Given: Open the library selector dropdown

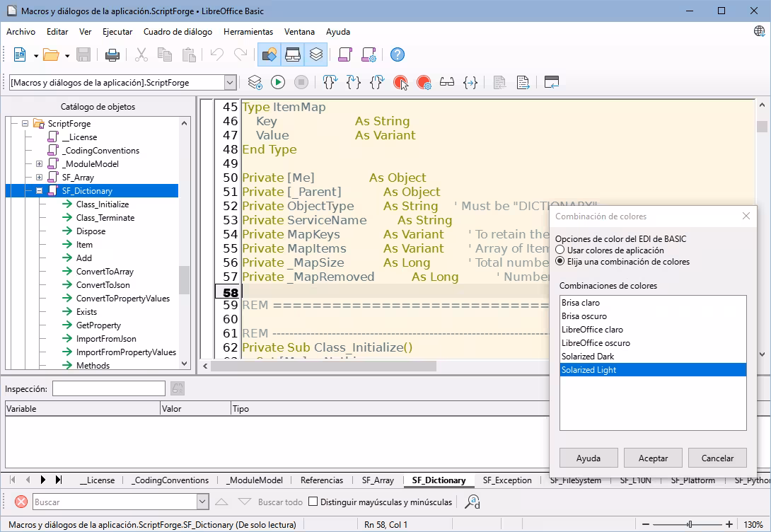Looking at the screenshot, I should pos(230,83).
